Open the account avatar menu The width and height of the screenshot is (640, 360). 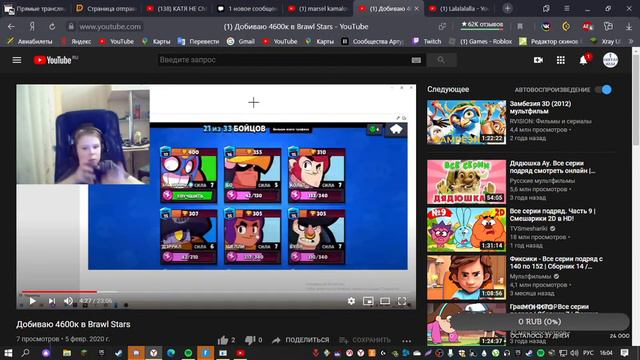click(610, 60)
